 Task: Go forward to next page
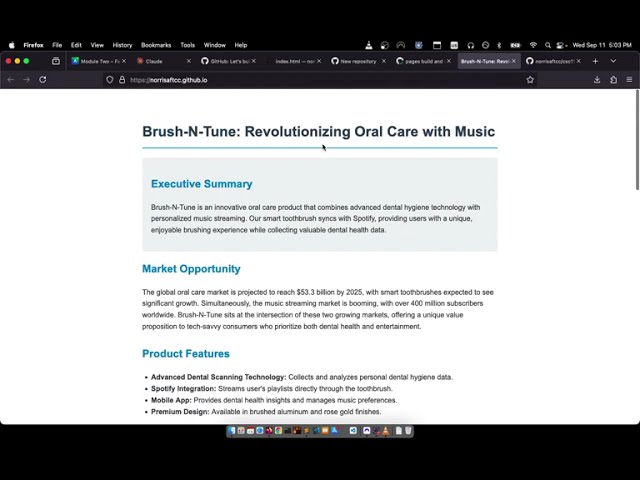[27, 80]
